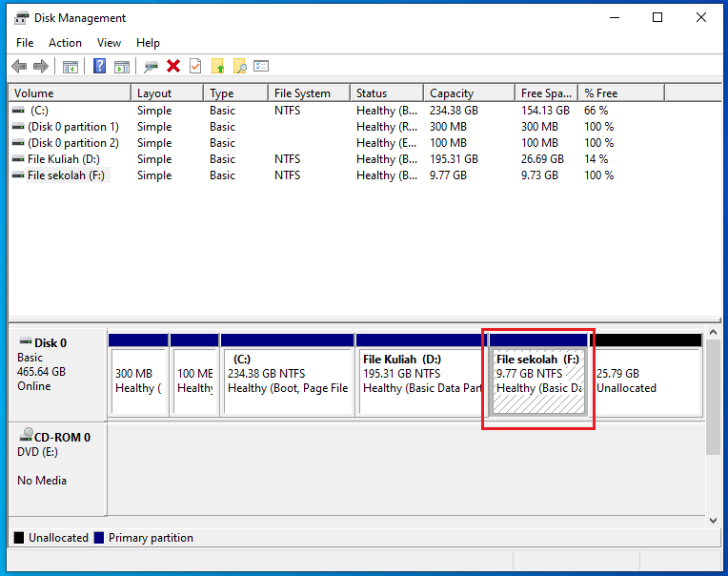Open the View menu
The width and height of the screenshot is (728, 576).
pos(109,43)
